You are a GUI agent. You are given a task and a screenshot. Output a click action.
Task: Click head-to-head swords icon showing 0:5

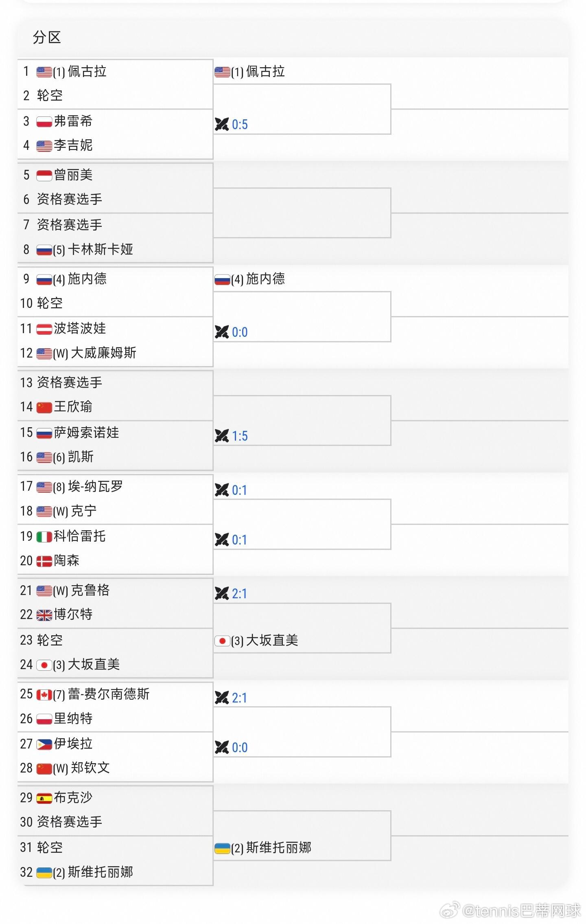click(222, 124)
